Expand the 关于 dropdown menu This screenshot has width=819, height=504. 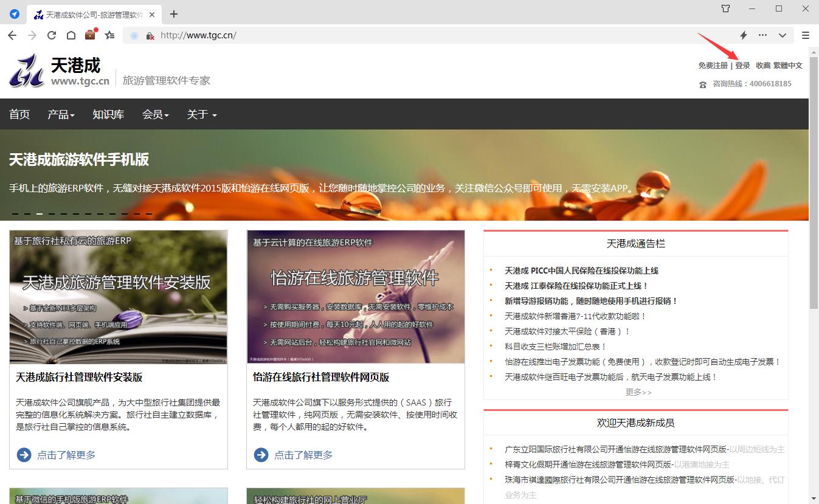(x=202, y=114)
